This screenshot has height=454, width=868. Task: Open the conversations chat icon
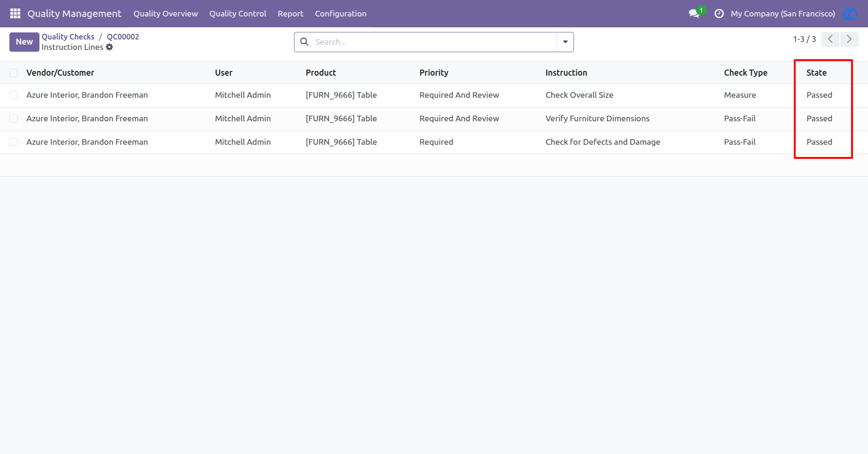(x=694, y=14)
